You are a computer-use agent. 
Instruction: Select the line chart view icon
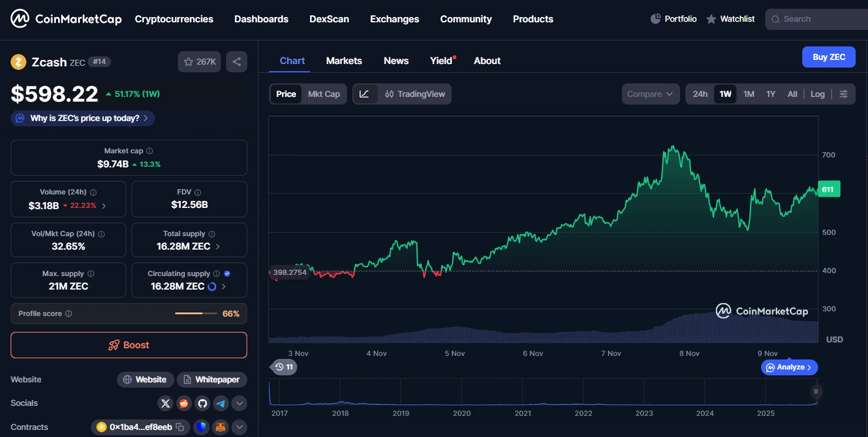point(364,94)
